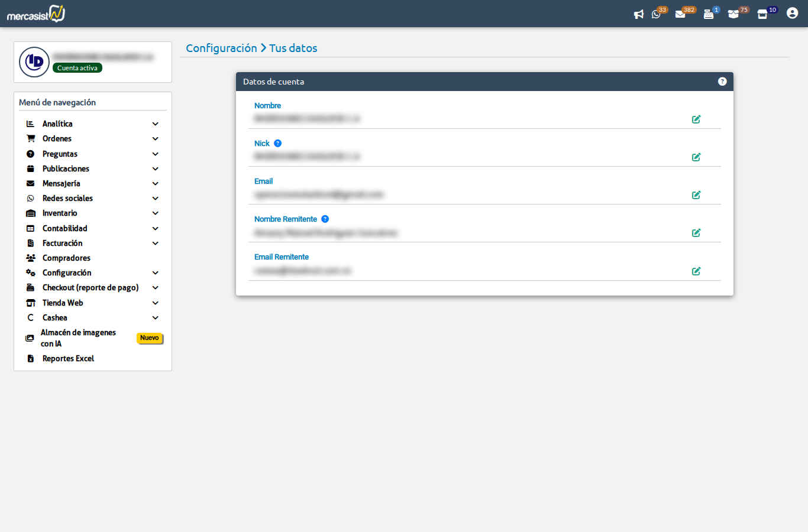The height and width of the screenshot is (532, 808).
Task: Expand the Contabilidad menu chevron
Action: click(156, 229)
